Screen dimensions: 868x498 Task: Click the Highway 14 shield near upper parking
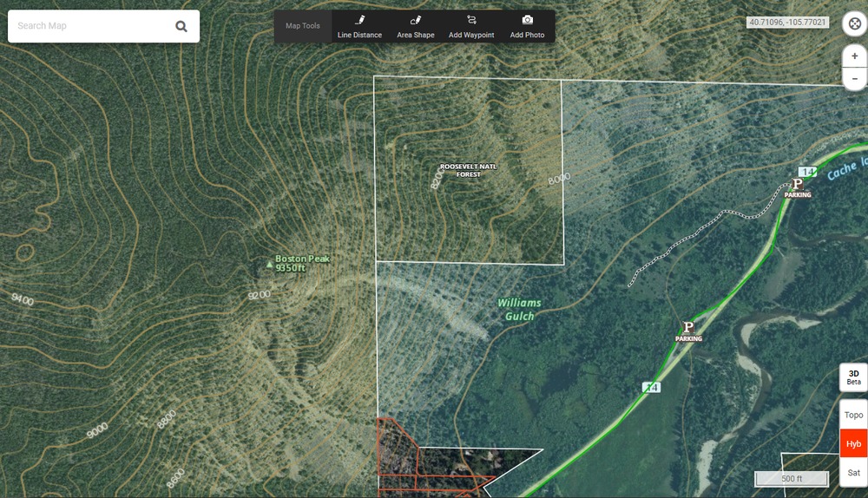point(807,172)
